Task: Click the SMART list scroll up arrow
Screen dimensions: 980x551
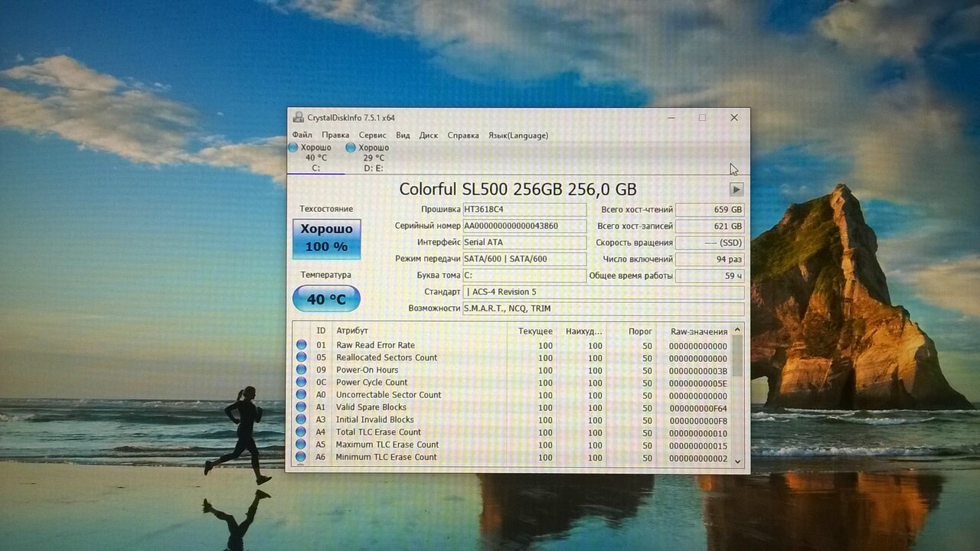Action: click(737, 331)
